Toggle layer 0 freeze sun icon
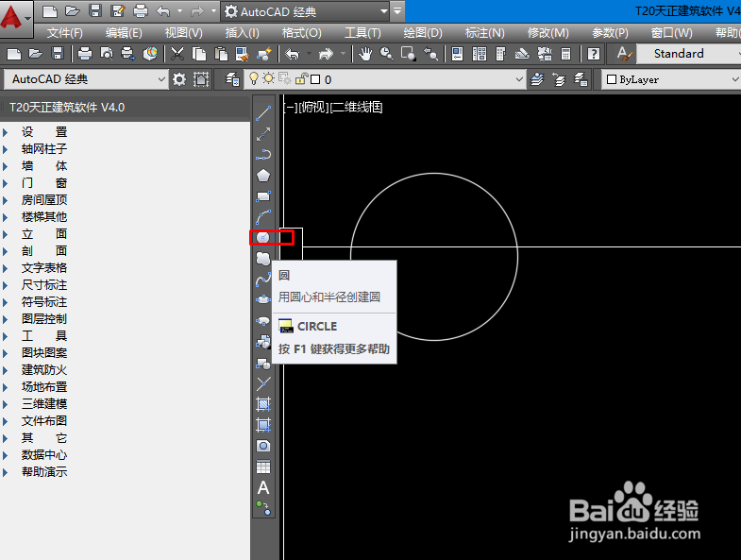 point(268,78)
